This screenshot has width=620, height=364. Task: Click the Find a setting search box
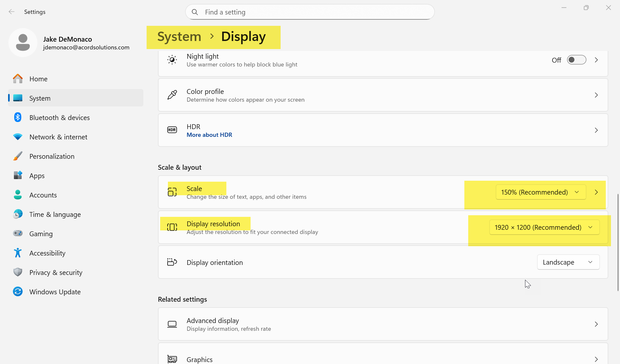pyautogui.click(x=310, y=12)
